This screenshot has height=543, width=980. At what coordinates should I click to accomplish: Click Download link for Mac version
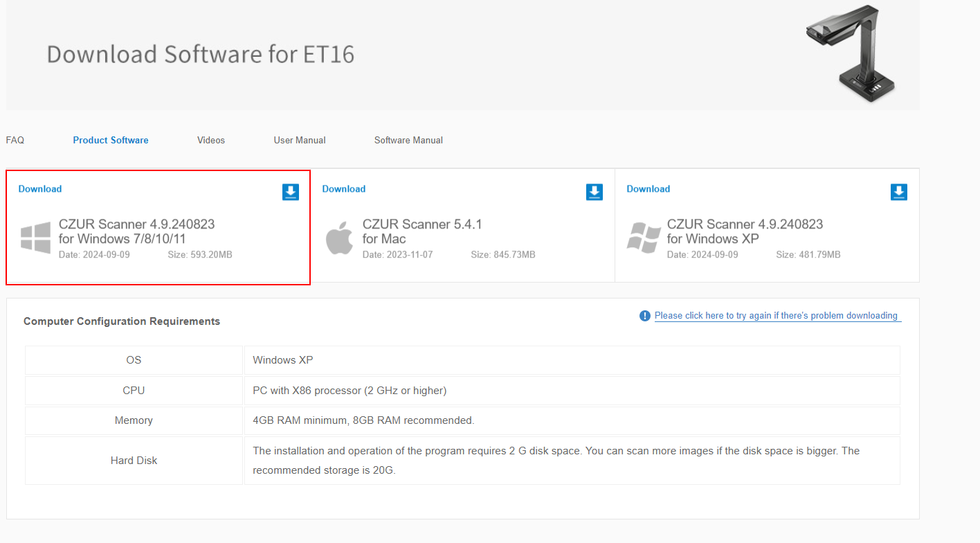tap(344, 189)
